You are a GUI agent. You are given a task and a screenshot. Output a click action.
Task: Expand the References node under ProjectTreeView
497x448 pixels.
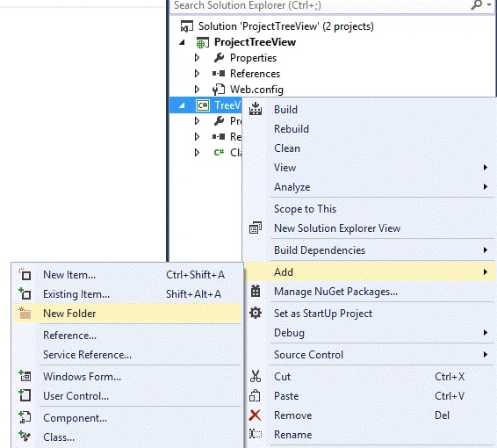tap(197, 74)
